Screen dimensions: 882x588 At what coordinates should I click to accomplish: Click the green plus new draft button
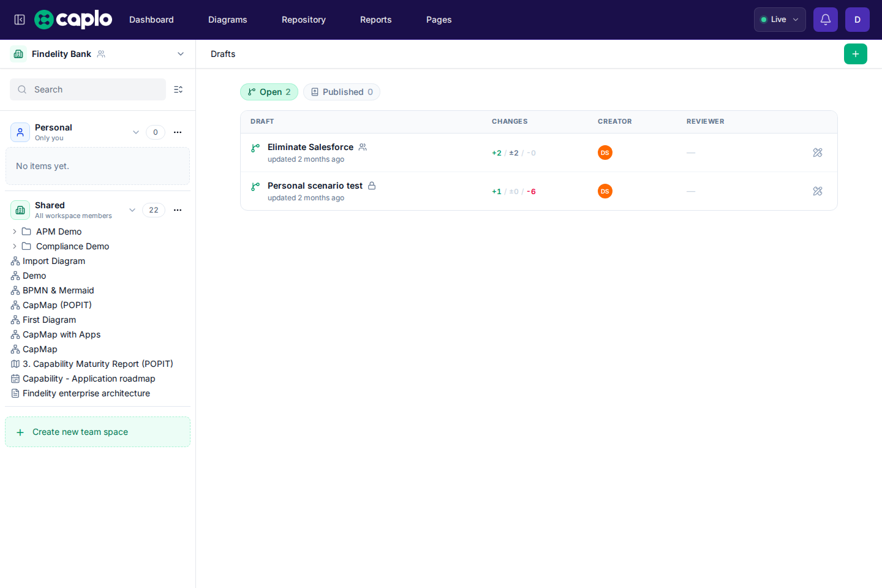[x=856, y=54]
